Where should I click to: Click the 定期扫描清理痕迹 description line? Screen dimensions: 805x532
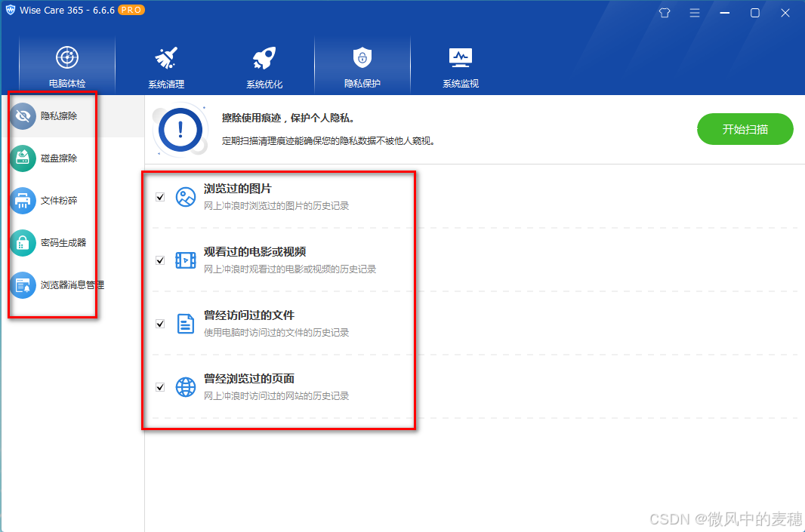point(328,141)
